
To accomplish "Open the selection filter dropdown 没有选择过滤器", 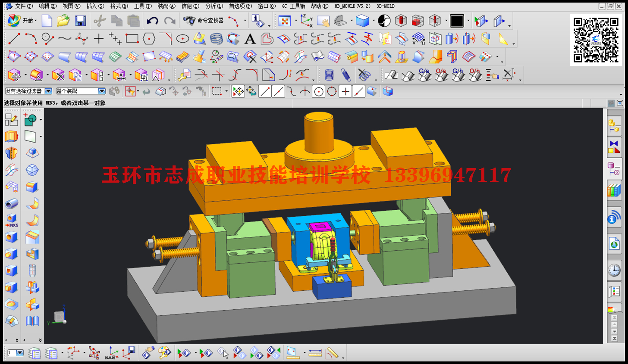I will 28,91.
